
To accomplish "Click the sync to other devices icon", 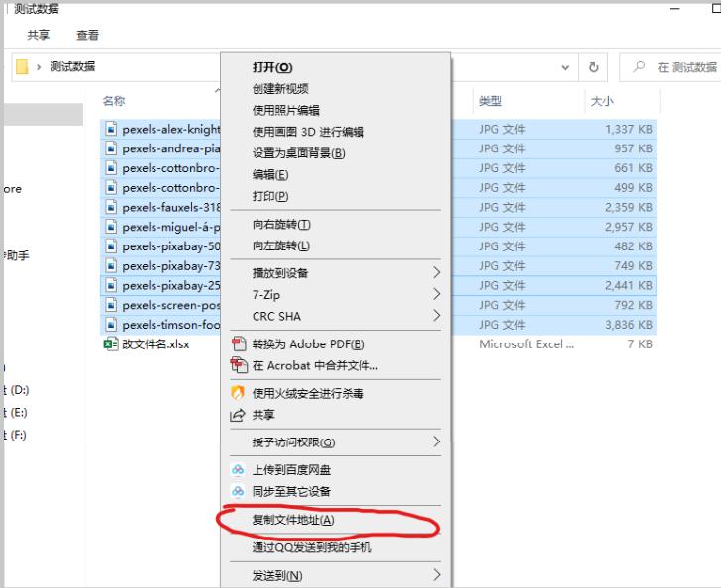I will (x=238, y=492).
